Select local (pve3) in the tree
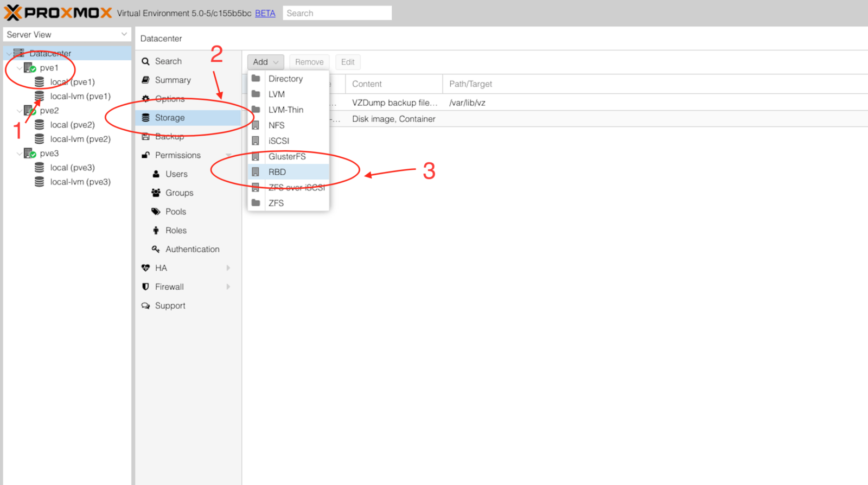Viewport: 868px width, 485px height. coord(73,168)
